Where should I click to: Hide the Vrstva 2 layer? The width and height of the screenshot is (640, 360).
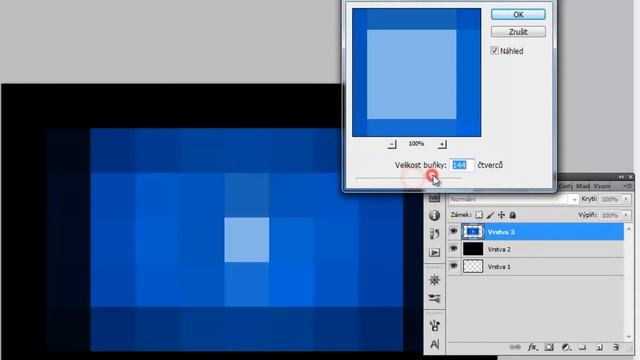pyautogui.click(x=453, y=249)
